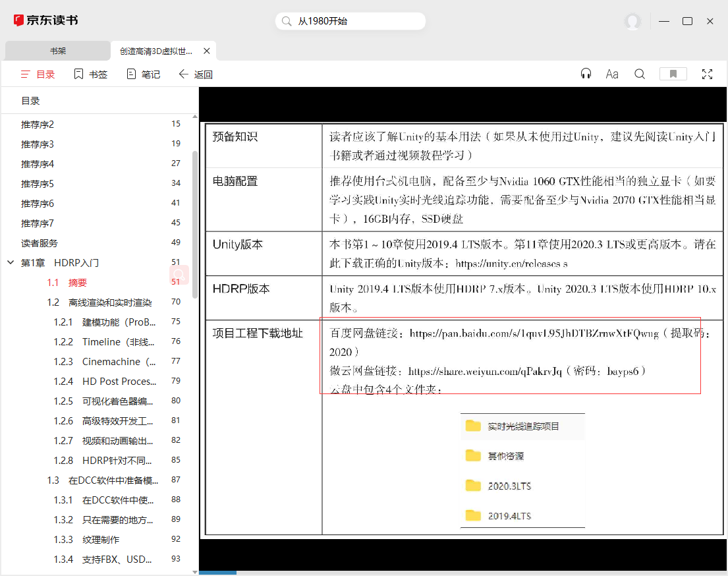Switch to the 书架 tab

pos(58,51)
